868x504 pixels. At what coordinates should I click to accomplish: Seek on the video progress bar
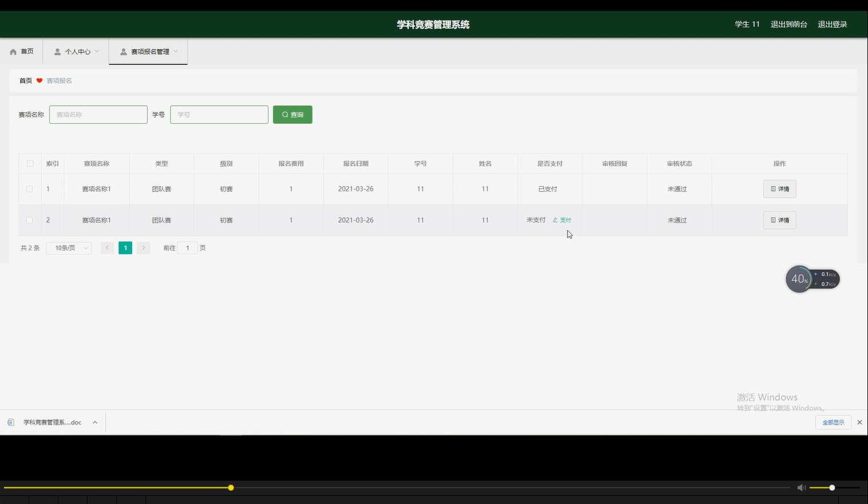click(396, 488)
